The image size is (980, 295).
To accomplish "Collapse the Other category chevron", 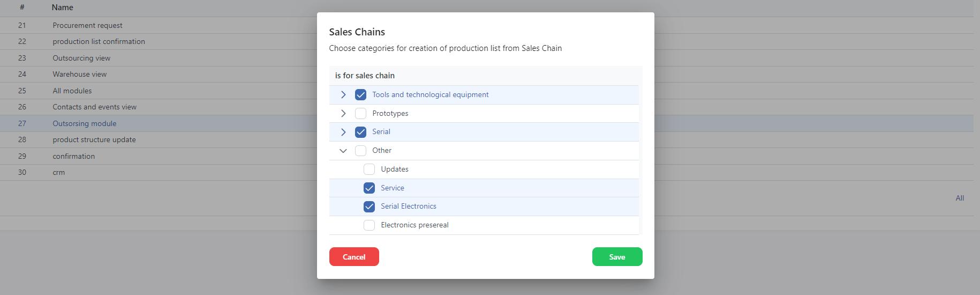I will (x=343, y=151).
